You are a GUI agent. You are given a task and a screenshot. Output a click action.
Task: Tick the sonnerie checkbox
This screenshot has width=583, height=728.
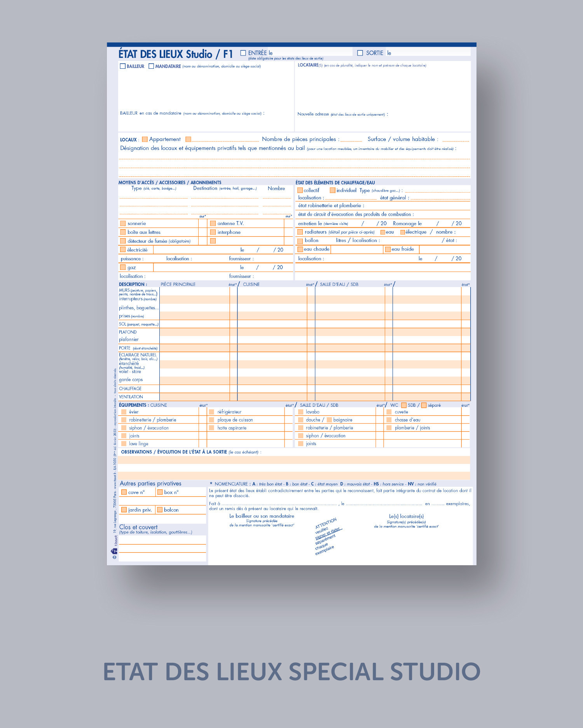click(123, 223)
